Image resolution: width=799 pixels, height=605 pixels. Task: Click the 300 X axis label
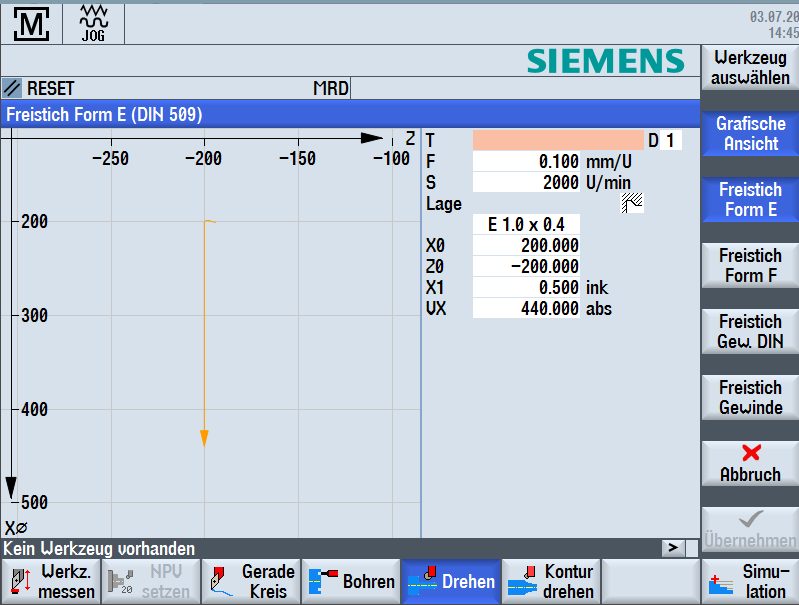34,315
